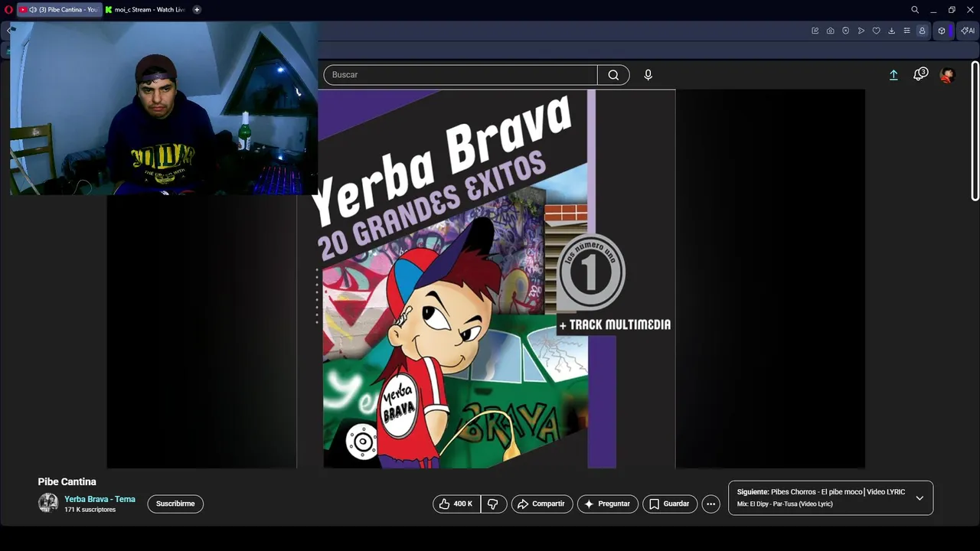Click the Siguiente Pibes Chorros next video text
The width and height of the screenshot is (980, 551).
click(821, 492)
